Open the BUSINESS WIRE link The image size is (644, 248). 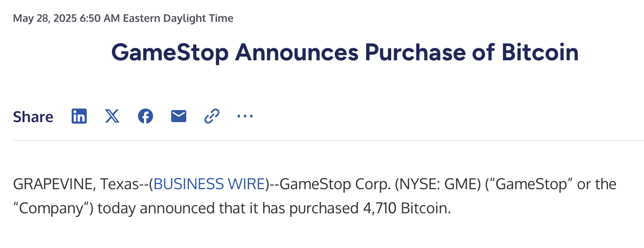209,184
